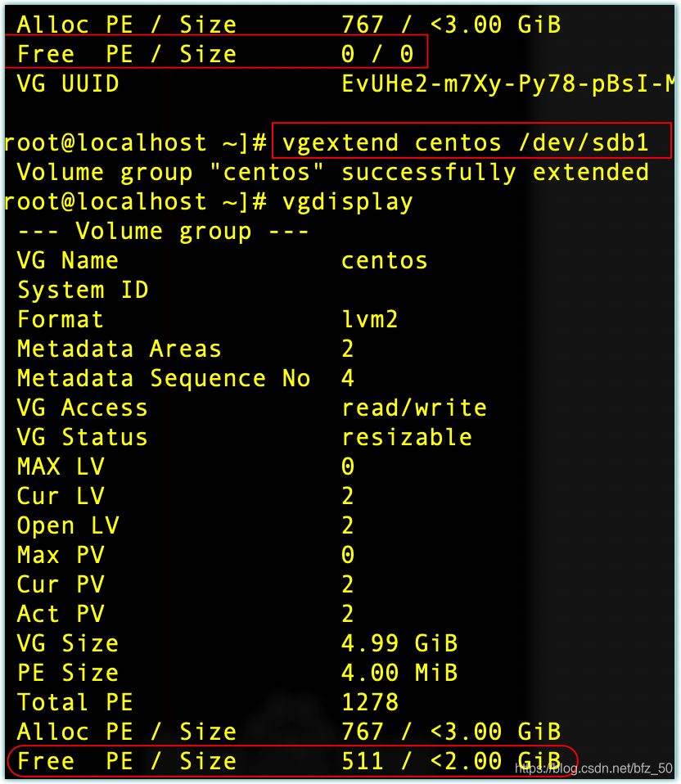681x784 pixels.
Task: Click 'Alloc PE / Size' label below Total PE
Action: click(x=127, y=732)
